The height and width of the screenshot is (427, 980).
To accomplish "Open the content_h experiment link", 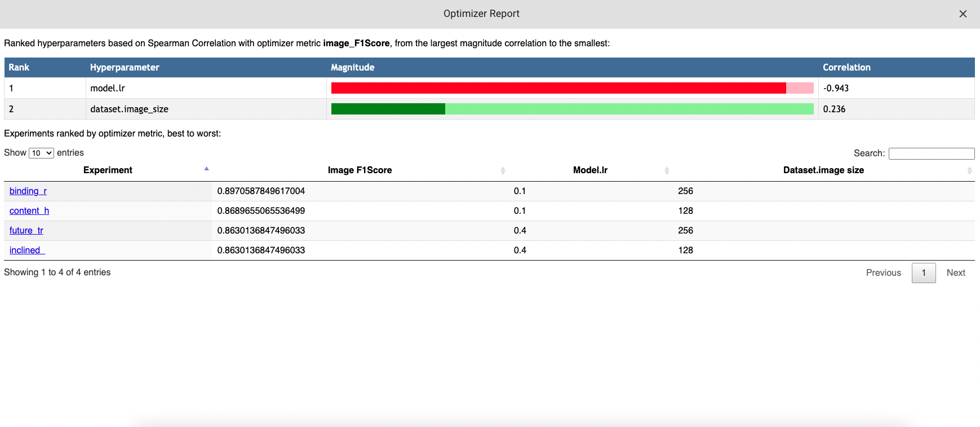I will pyautogui.click(x=29, y=211).
